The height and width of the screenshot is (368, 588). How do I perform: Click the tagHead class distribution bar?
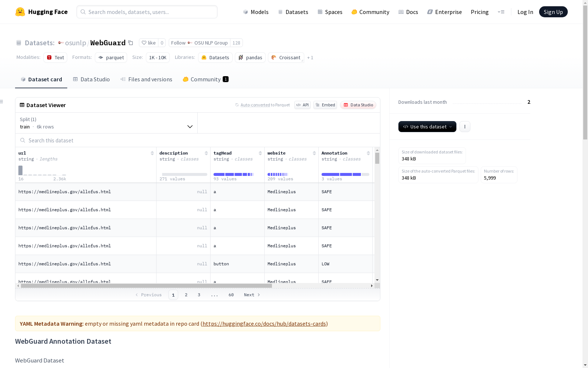(x=233, y=174)
